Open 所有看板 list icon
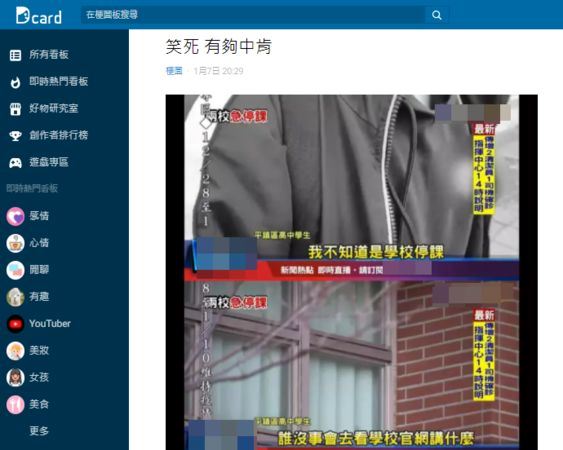Image resolution: width=563 pixels, height=450 pixels. point(15,55)
